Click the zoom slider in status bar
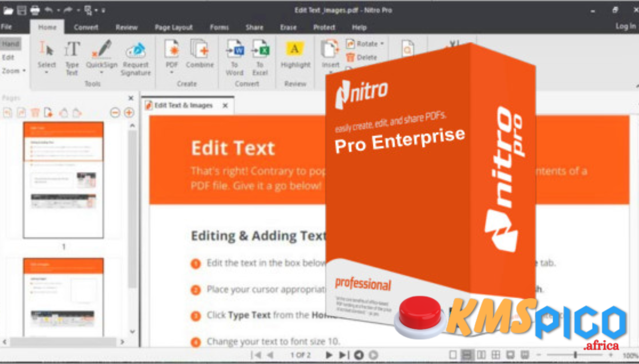This screenshot has width=639, height=364. (575, 355)
